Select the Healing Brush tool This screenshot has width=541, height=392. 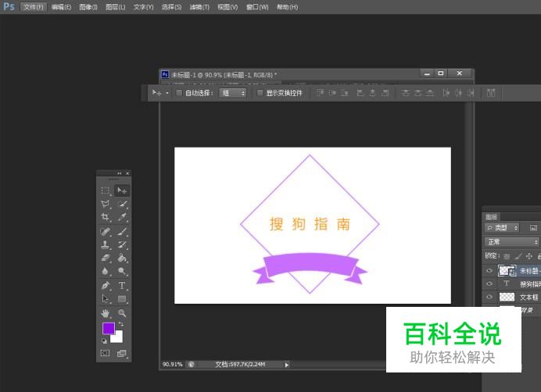(106, 231)
